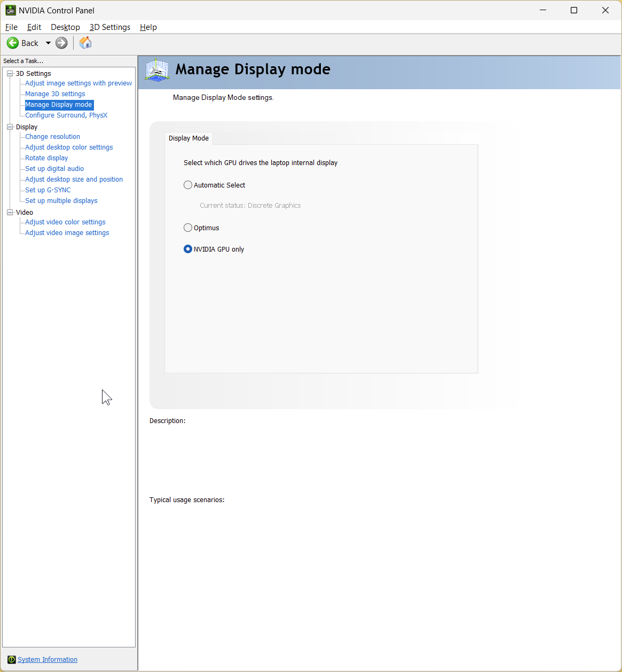Click the Manage Display Mode settings text
Screen dimensions: 622x672
(223, 98)
